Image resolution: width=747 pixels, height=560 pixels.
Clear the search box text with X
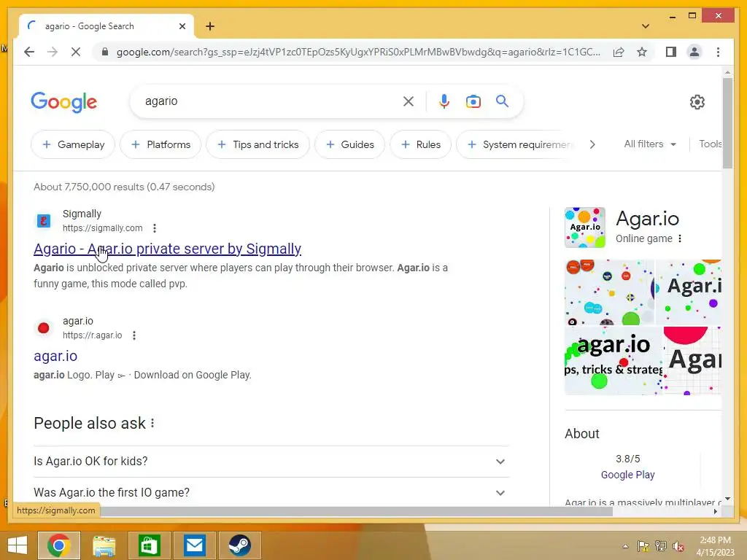(x=409, y=101)
